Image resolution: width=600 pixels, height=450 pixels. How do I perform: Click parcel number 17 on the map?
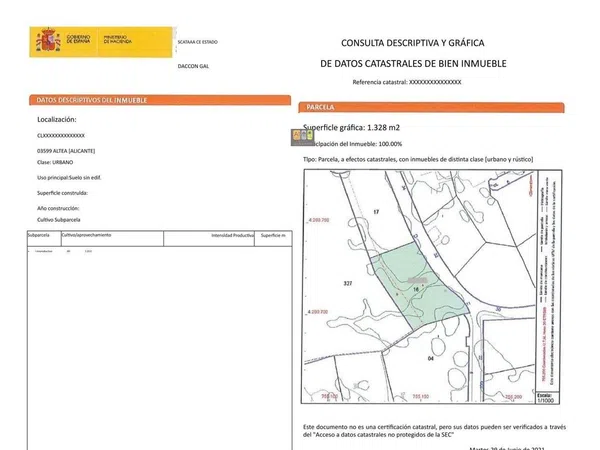[x=377, y=213]
